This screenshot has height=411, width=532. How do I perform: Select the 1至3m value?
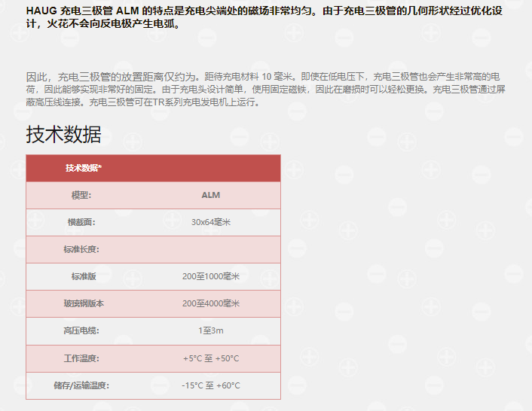click(211, 330)
